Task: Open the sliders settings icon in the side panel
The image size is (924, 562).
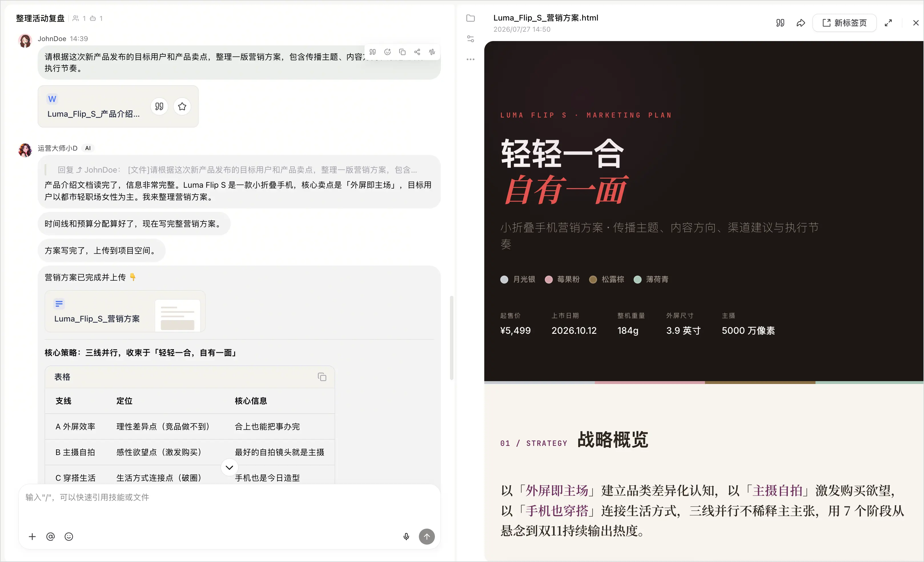Action: coord(470,39)
